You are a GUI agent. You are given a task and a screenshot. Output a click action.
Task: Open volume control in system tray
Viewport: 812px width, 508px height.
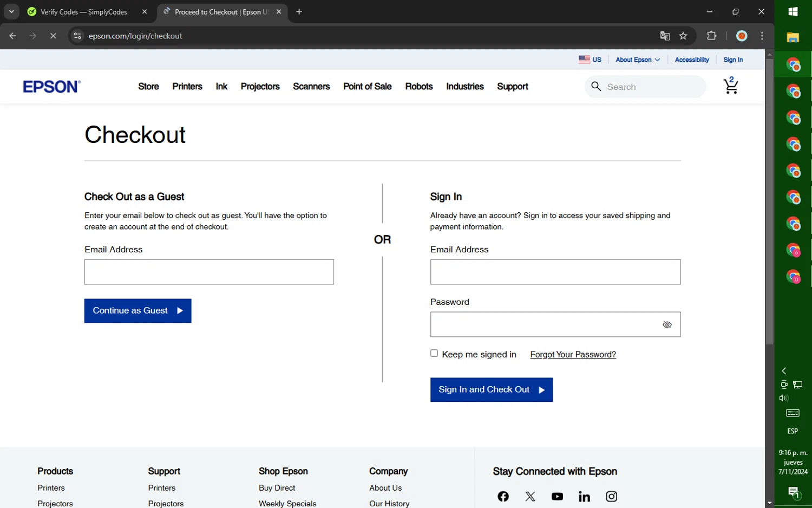point(784,398)
